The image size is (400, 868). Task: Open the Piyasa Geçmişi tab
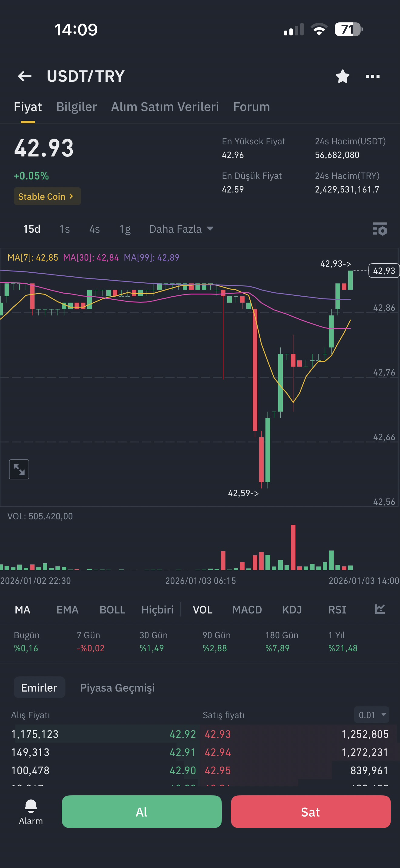coord(117,687)
